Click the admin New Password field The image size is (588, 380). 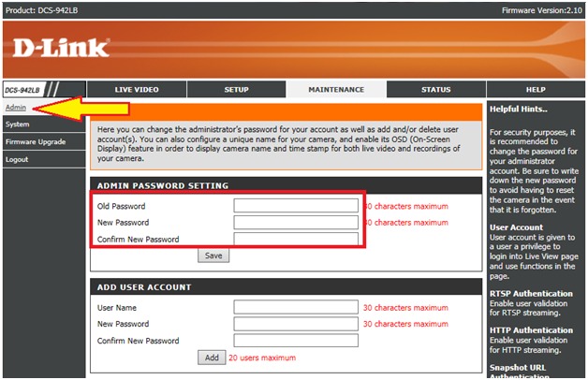[x=296, y=223]
